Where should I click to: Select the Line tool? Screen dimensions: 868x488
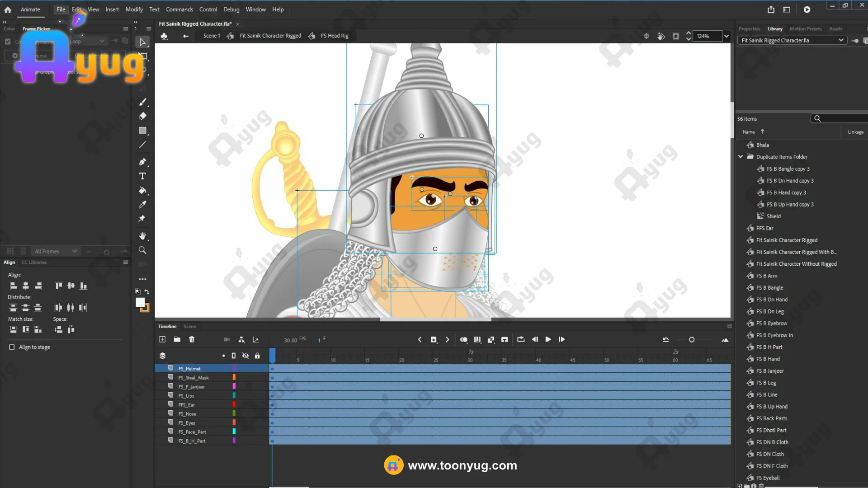[142, 145]
